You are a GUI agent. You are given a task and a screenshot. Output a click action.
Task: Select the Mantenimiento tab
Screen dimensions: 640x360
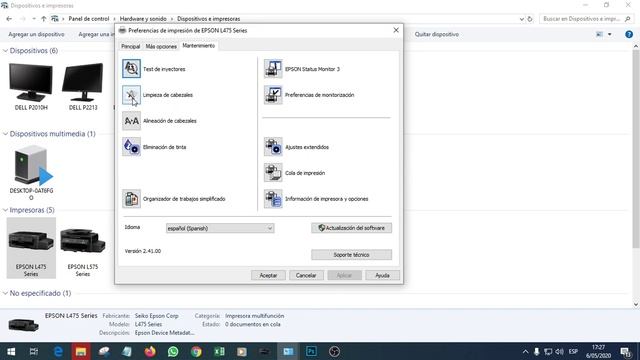click(x=199, y=46)
